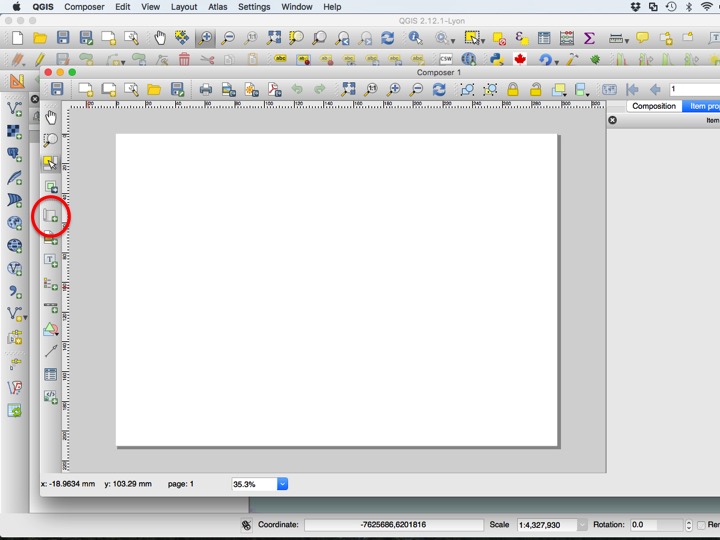
Task: Open the Wi-Fi status menu
Action: (x=707, y=6)
